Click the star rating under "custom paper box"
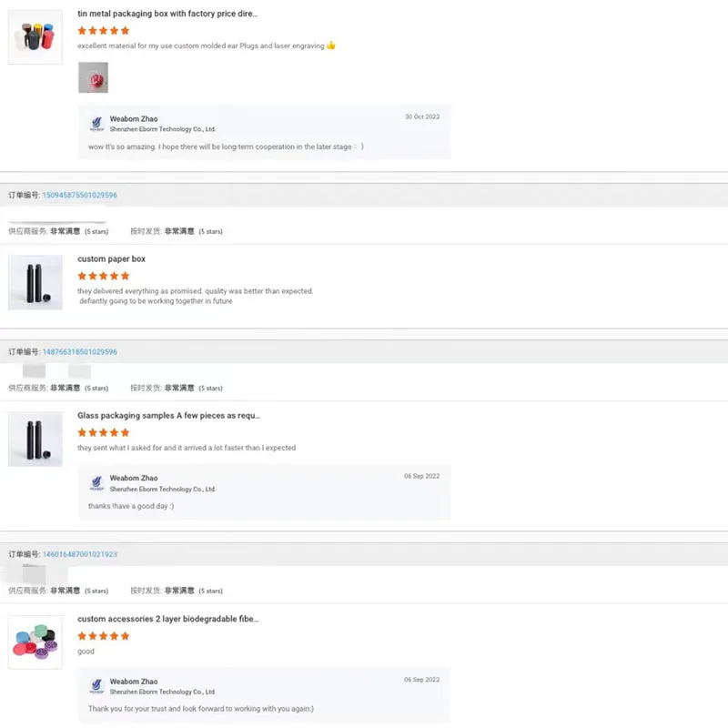The image size is (728, 728). (x=104, y=276)
